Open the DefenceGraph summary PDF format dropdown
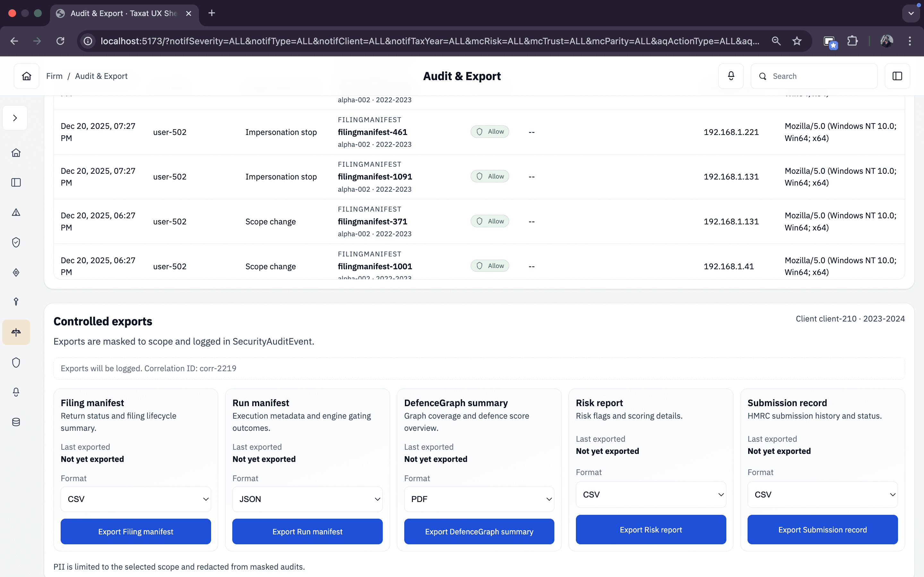The height and width of the screenshot is (577, 924). tap(479, 499)
